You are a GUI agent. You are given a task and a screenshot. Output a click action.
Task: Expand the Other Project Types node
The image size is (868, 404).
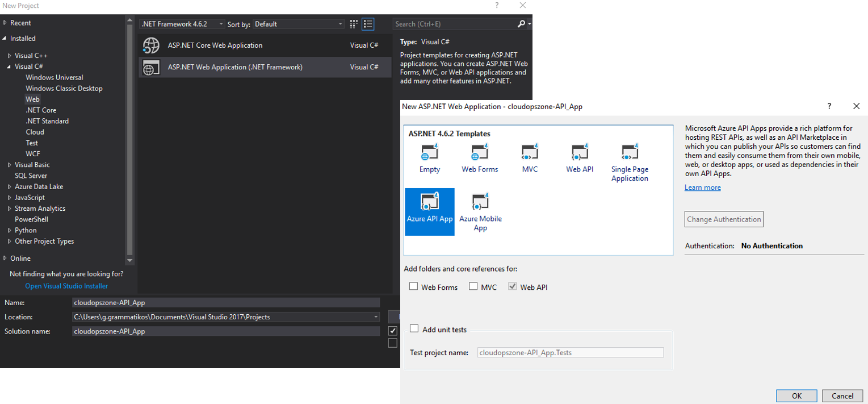pos(10,241)
